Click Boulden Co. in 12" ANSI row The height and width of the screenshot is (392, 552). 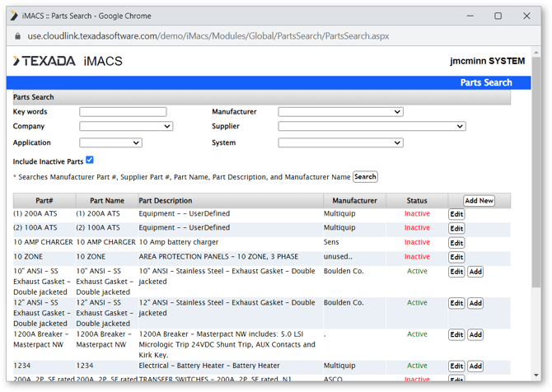click(x=344, y=302)
